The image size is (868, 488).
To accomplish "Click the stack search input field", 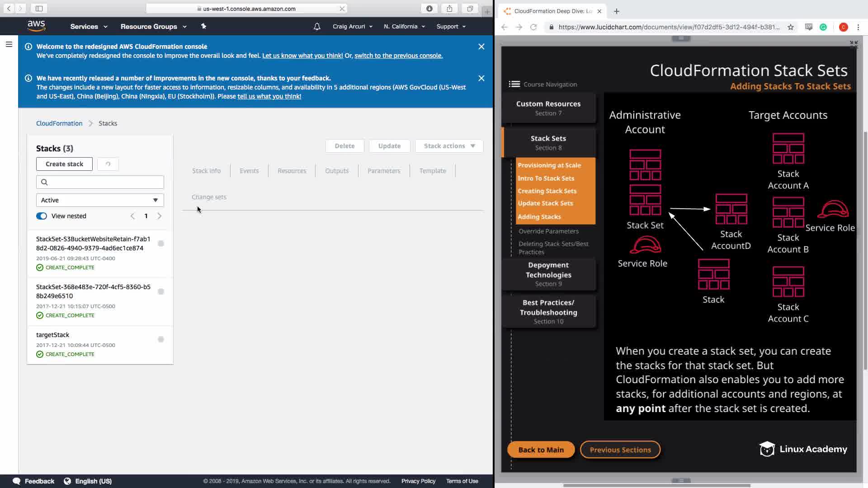I will click(104, 182).
